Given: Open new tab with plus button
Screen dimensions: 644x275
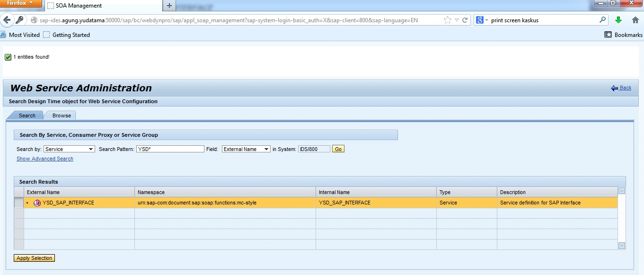Looking at the screenshot, I should click(169, 6).
